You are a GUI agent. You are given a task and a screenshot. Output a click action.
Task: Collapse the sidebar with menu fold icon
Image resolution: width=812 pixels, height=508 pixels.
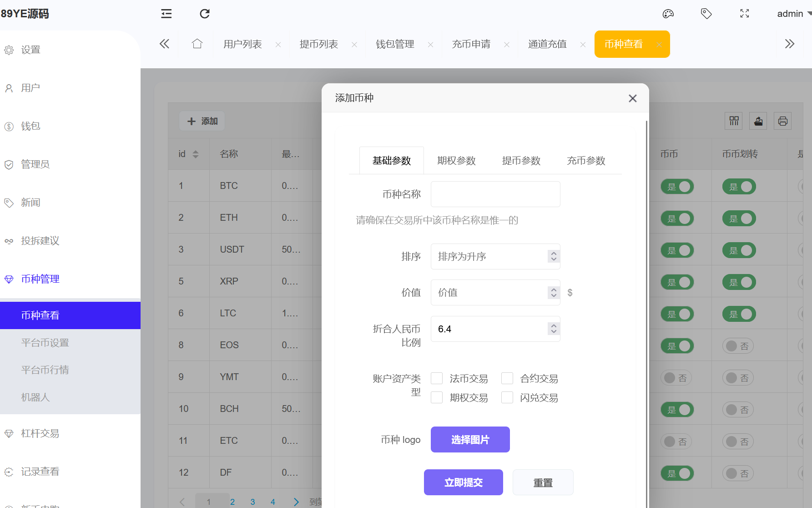[166, 14]
